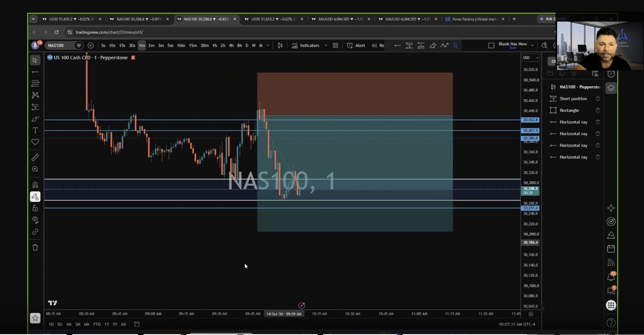Screen dimensions: 644x335
Task: Click the zoom in magnifier tool
Action: point(35,169)
